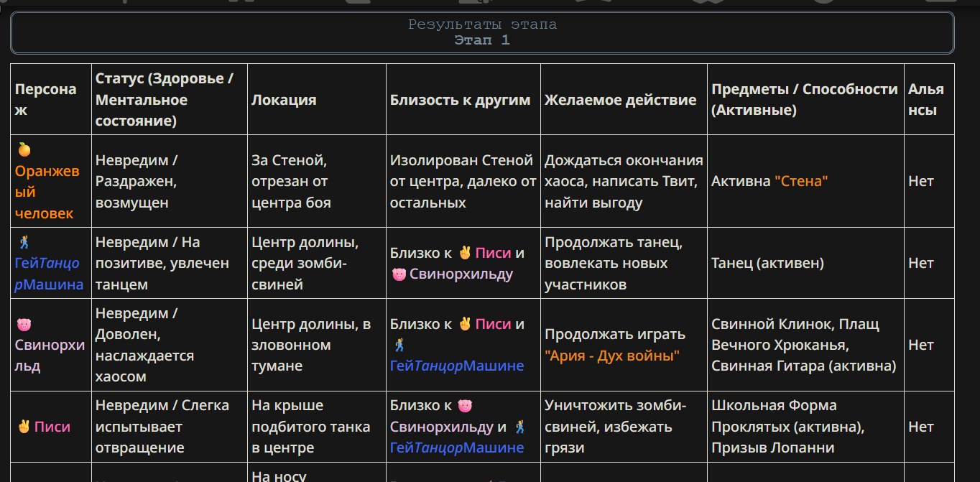
Task: Click the Результаты этапа header box
Action: (482, 32)
